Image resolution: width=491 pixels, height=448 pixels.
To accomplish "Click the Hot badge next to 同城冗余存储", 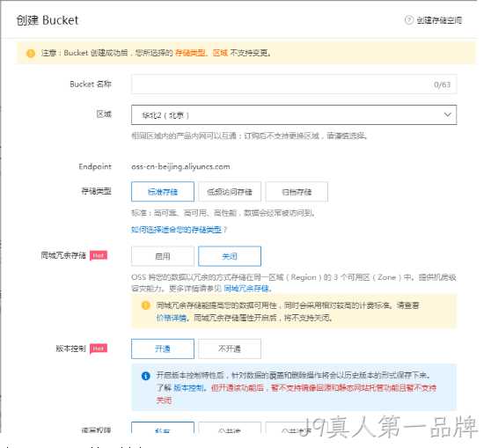I will tap(99, 255).
